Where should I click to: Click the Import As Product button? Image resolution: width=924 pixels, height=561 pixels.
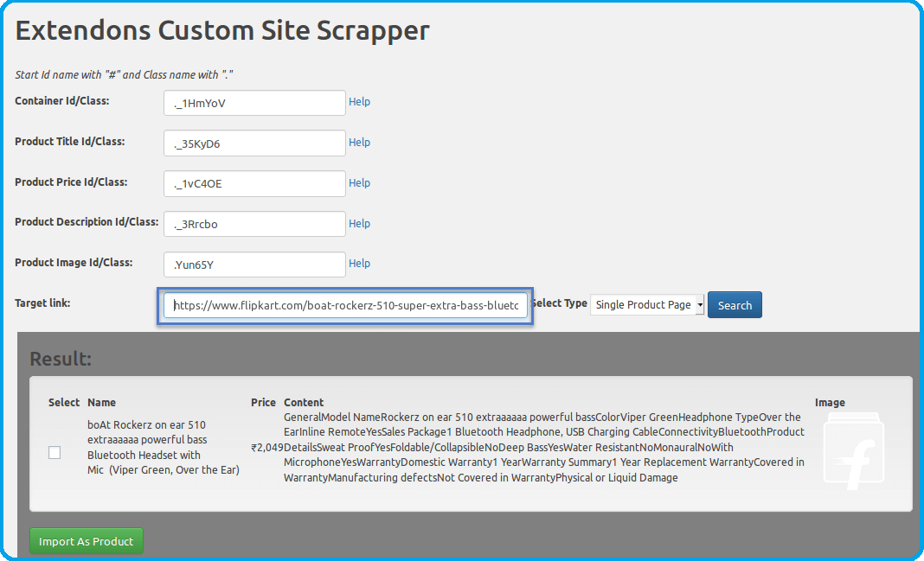click(87, 541)
